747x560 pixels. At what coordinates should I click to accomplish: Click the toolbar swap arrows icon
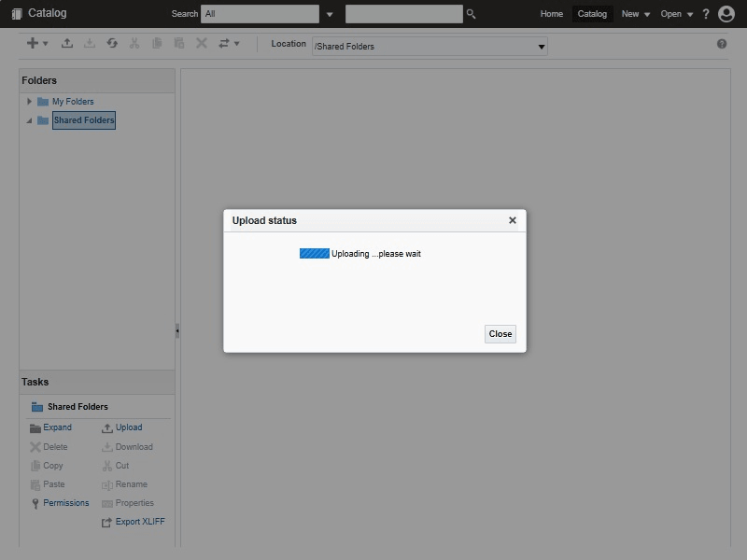tap(223, 43)
